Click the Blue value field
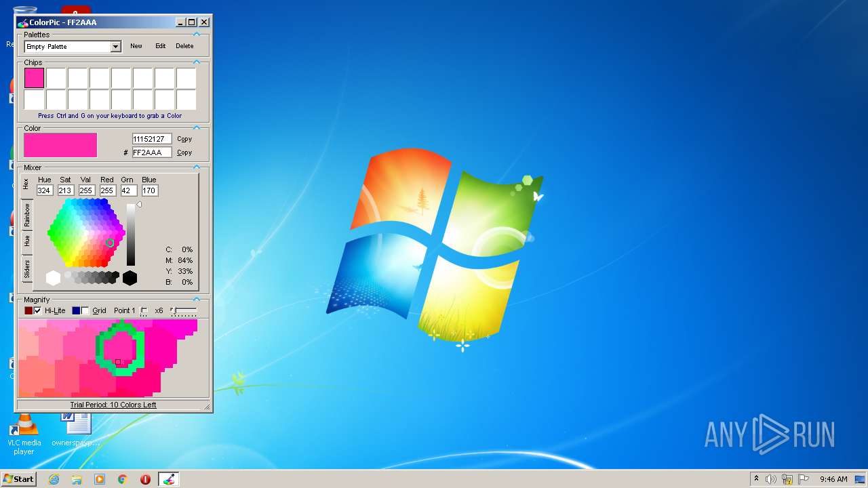Image resolution: width=868 pixels, height=488 pixels. (x=150, y=190)
